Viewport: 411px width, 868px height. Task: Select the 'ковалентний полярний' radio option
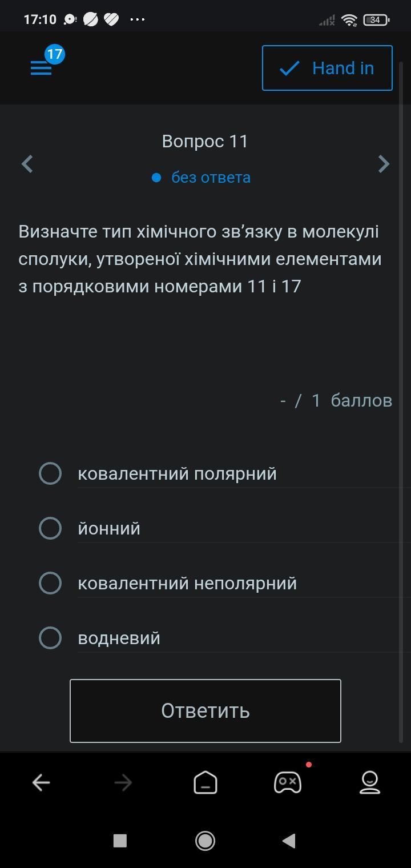50,473
